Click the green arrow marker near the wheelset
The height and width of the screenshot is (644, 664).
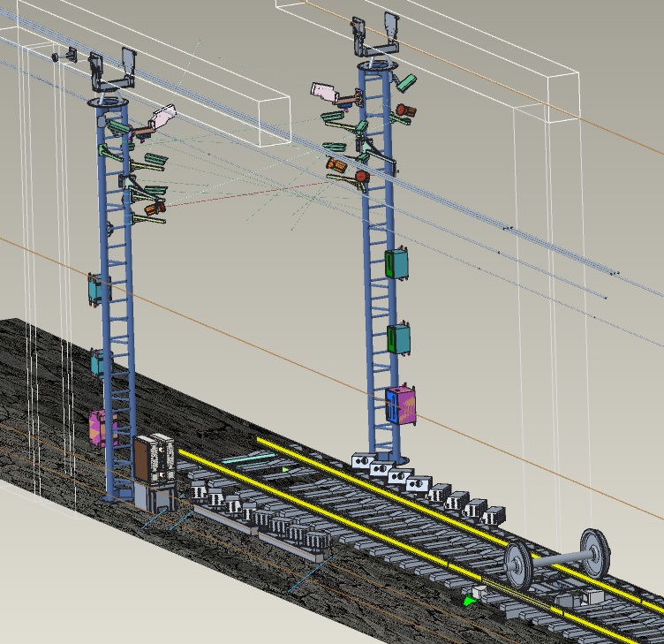[468, 602]
